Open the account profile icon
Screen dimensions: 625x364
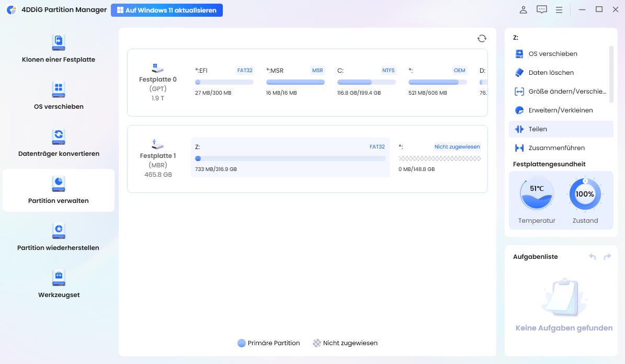click(523, 9)
